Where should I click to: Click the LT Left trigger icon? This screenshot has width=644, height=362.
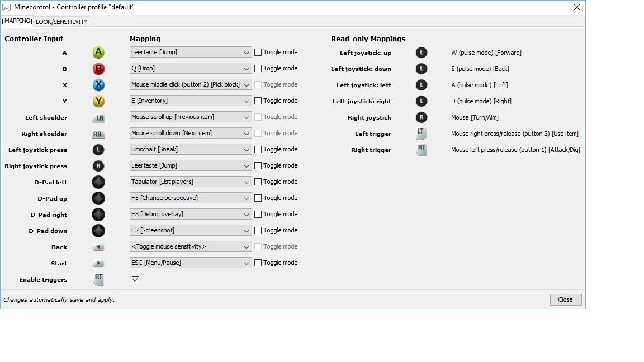[422, 134]
